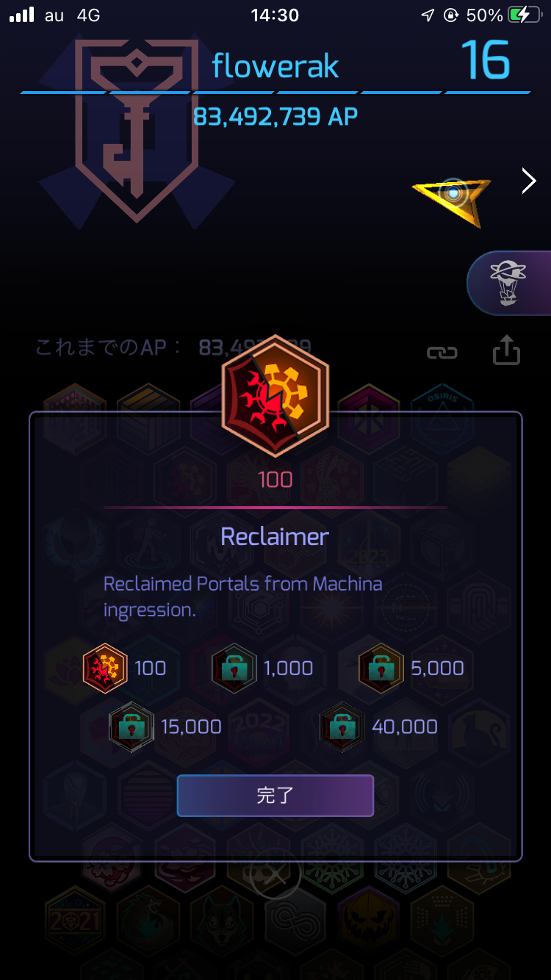Tap the 完了 done button
551x980 pixels.
tap(275, 796)
